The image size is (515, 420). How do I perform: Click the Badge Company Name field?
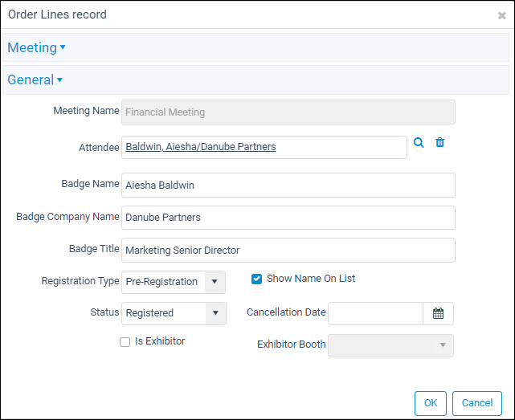(x=288, y=218)
